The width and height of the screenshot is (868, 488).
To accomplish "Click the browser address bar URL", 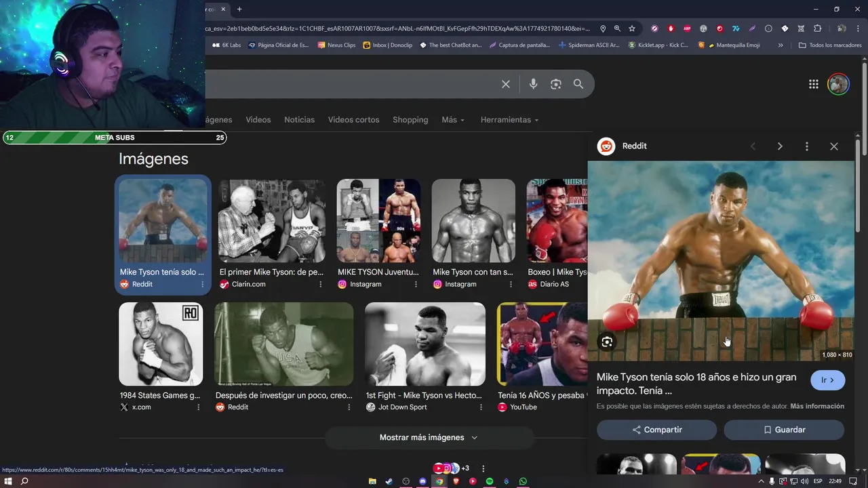I will 397,28.
